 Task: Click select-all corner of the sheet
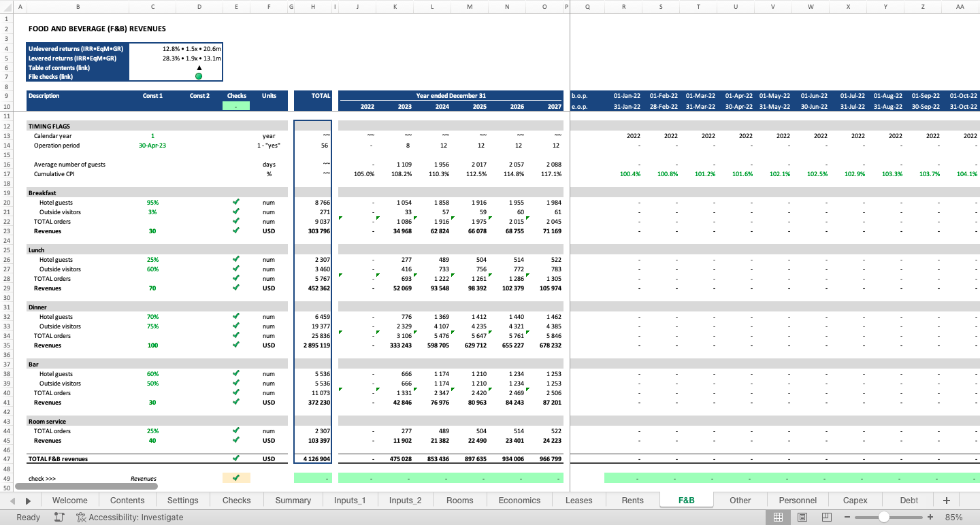click(6, 6)
